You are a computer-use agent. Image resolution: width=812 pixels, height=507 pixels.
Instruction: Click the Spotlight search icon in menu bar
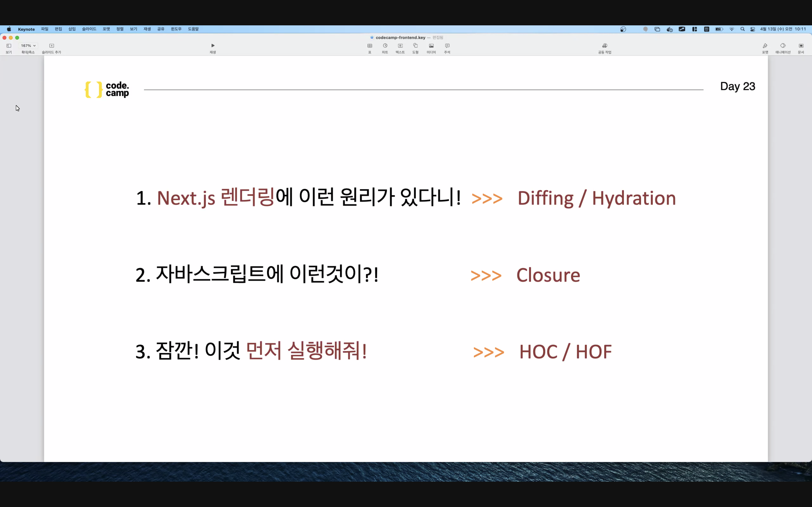(742, 29)
